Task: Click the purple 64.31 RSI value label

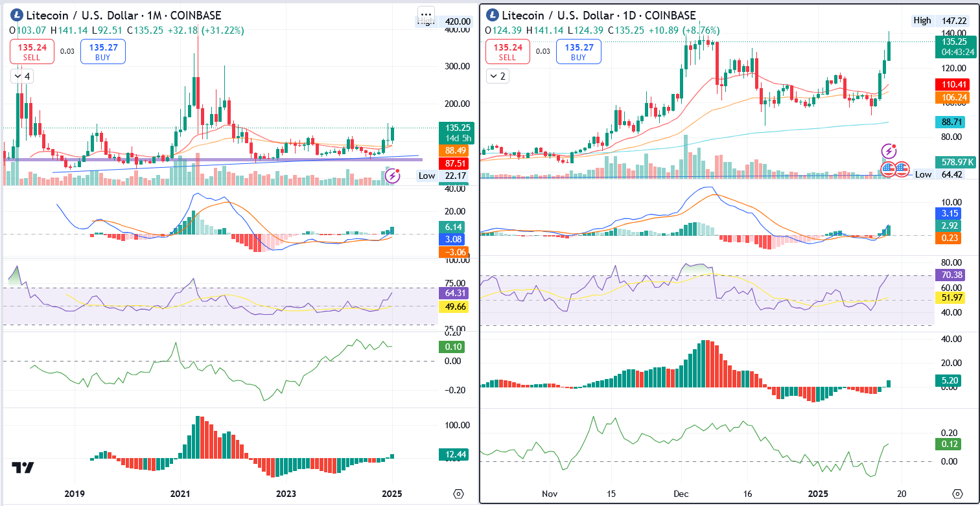Action: pos(453,293)
